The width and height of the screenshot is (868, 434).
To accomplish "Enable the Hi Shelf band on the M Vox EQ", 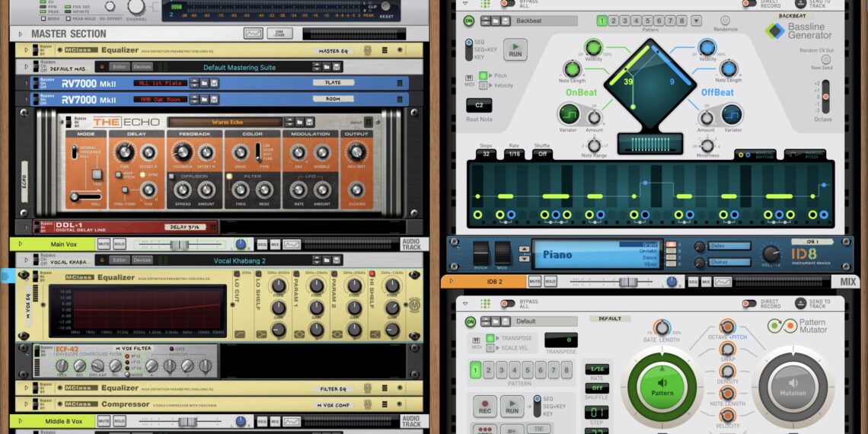I will tap(372, 273).
